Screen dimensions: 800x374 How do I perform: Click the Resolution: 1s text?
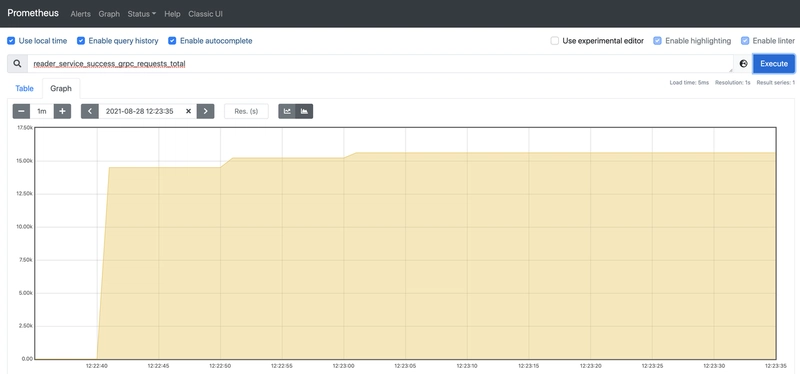tap(733, 83)
